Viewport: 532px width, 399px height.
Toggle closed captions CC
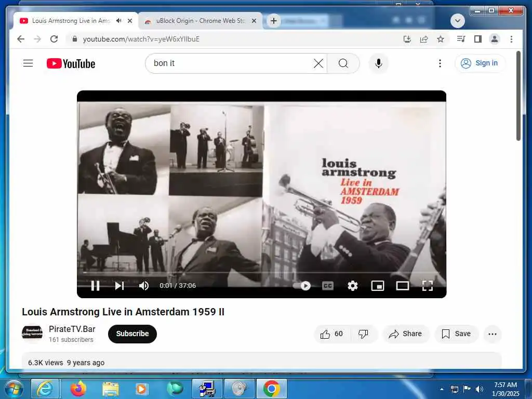coord(328,286)
